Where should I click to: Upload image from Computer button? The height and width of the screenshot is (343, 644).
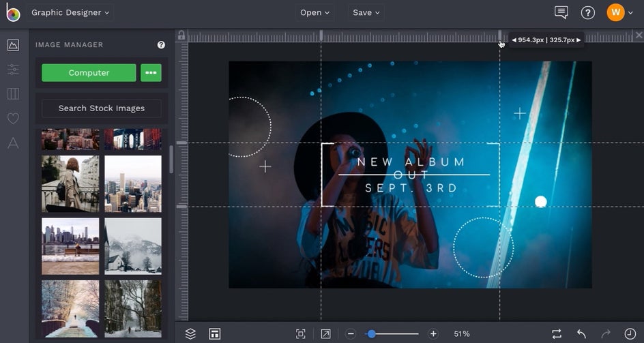[89, 73]
